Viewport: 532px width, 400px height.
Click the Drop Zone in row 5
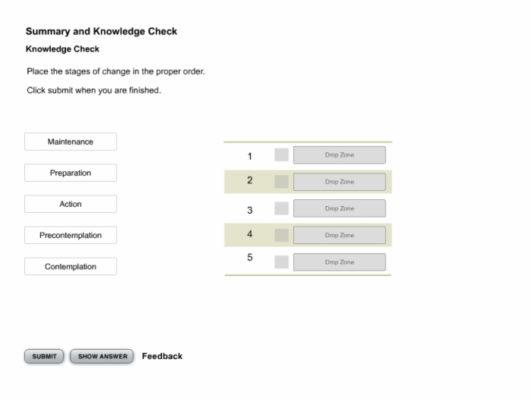pos(340,262)
